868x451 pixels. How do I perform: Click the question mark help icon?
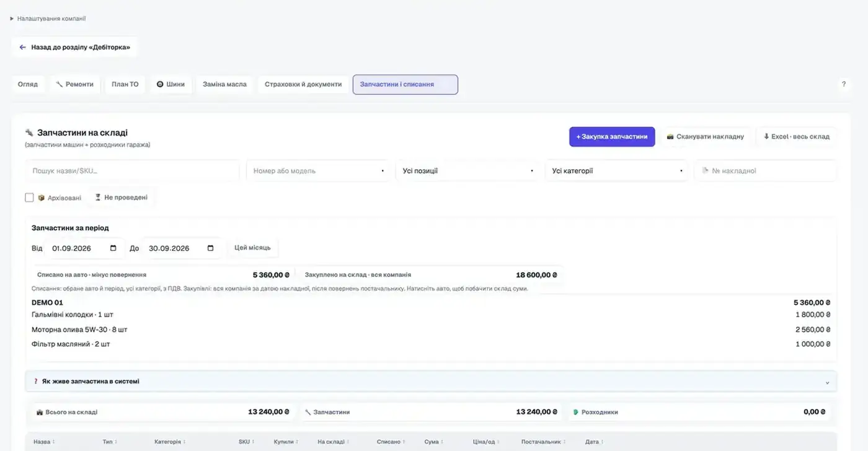843,84
